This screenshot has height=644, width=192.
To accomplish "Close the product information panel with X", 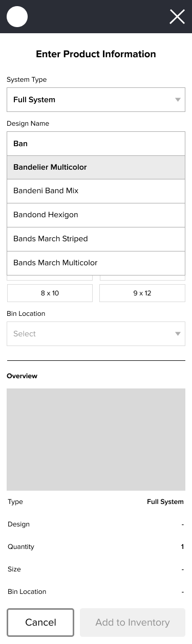I will pyautogui.click(x=177, y=17).
